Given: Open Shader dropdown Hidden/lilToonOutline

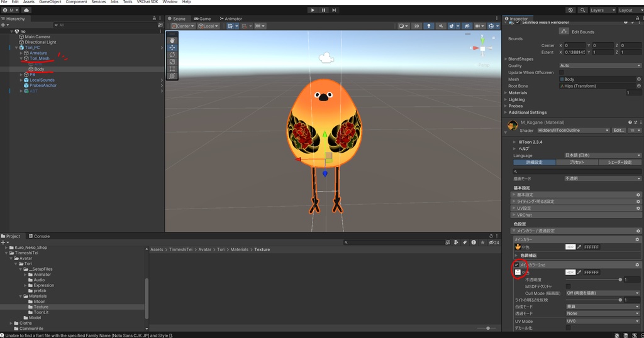Looking at the screenshot, I should pyautogui.click(x=574, y=131).
